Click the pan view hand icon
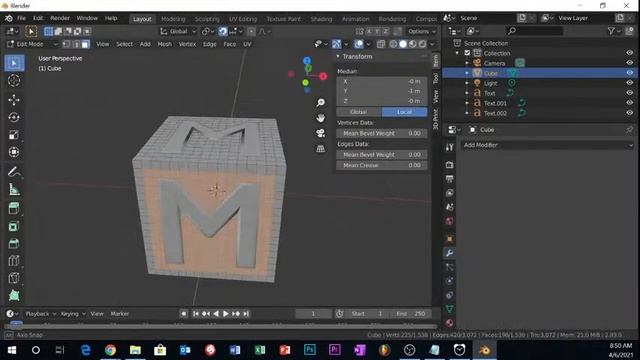 [321, 118]
